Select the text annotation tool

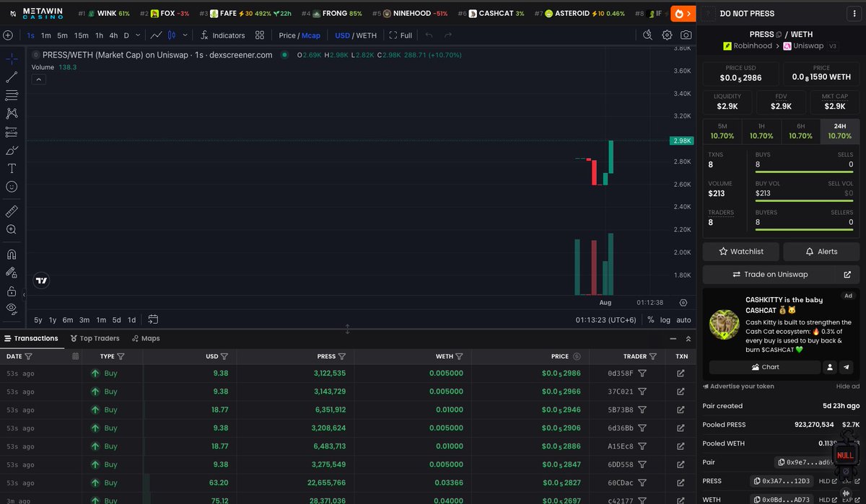pyautogui.click(x=12, y=168)
